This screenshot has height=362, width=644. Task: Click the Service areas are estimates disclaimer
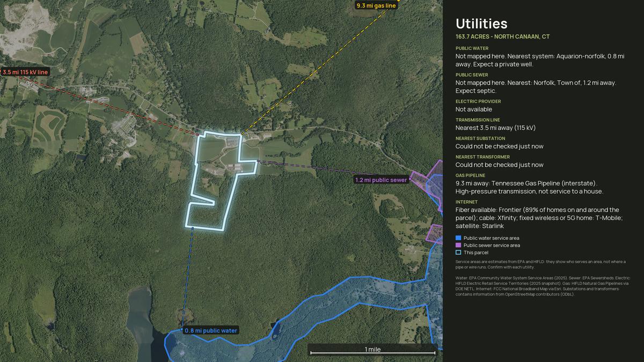(x=540, y=264)
